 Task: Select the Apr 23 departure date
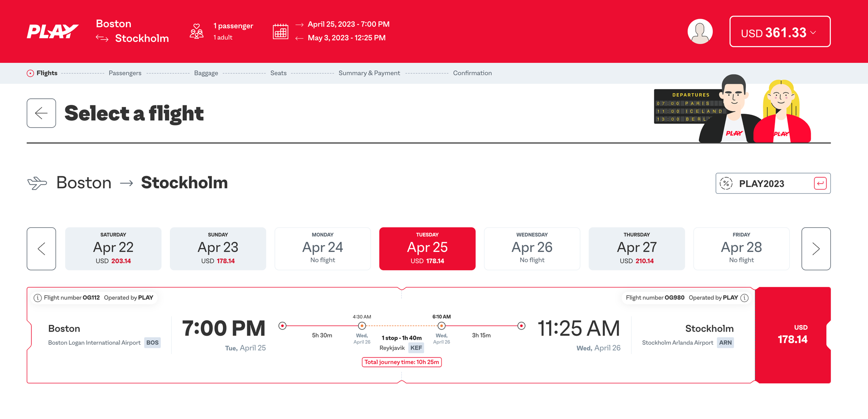click(x=217, y=249)
